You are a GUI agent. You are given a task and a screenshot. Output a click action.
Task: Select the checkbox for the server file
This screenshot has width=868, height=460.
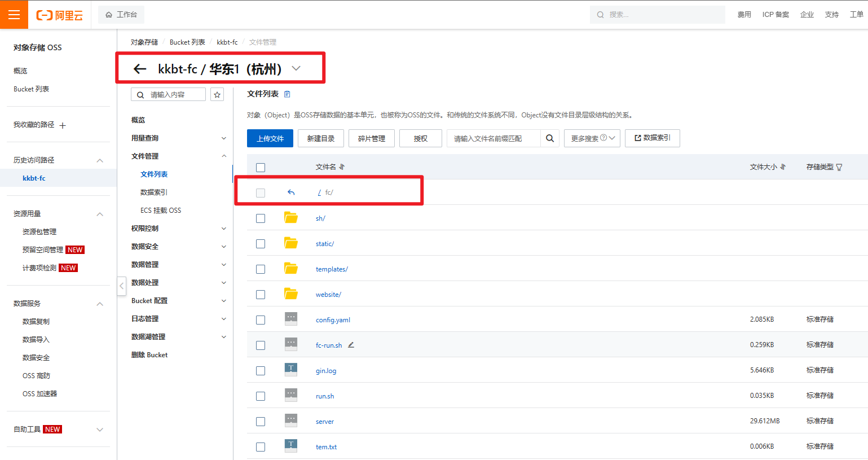pos(261,422)
